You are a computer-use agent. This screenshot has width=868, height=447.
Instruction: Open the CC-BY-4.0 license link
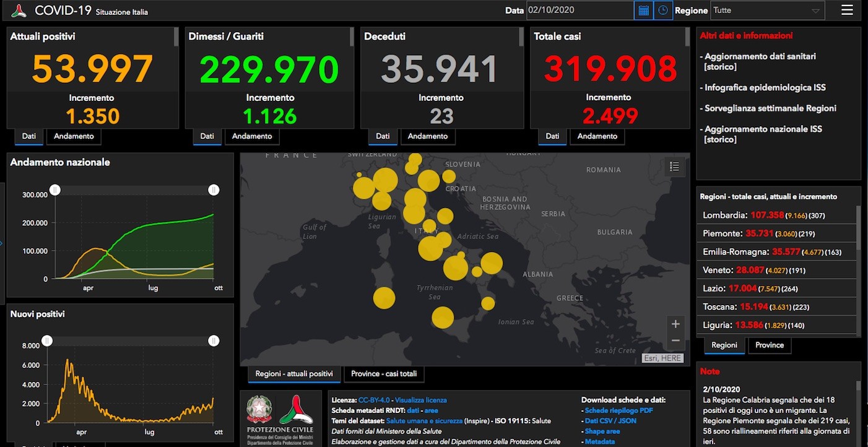373,401
